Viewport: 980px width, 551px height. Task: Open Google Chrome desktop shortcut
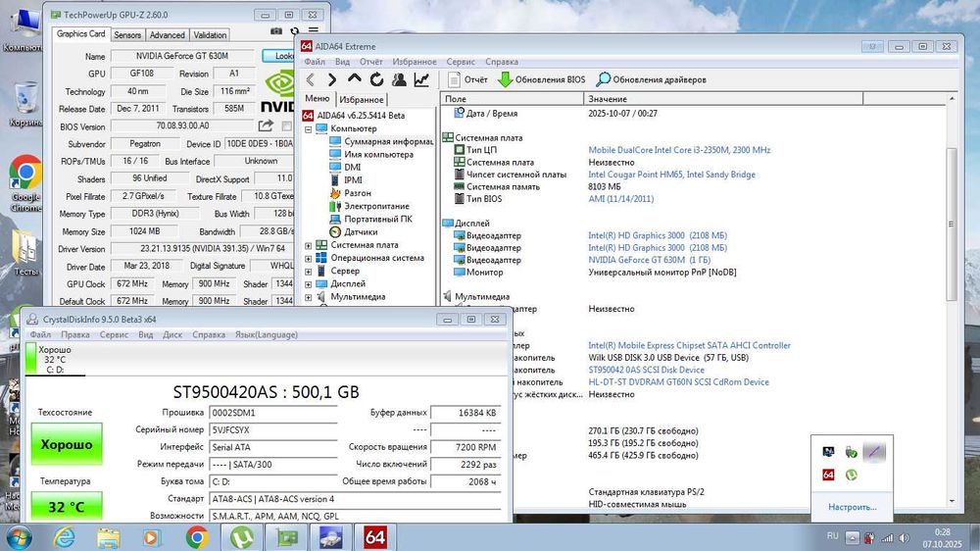pos(25,183)
